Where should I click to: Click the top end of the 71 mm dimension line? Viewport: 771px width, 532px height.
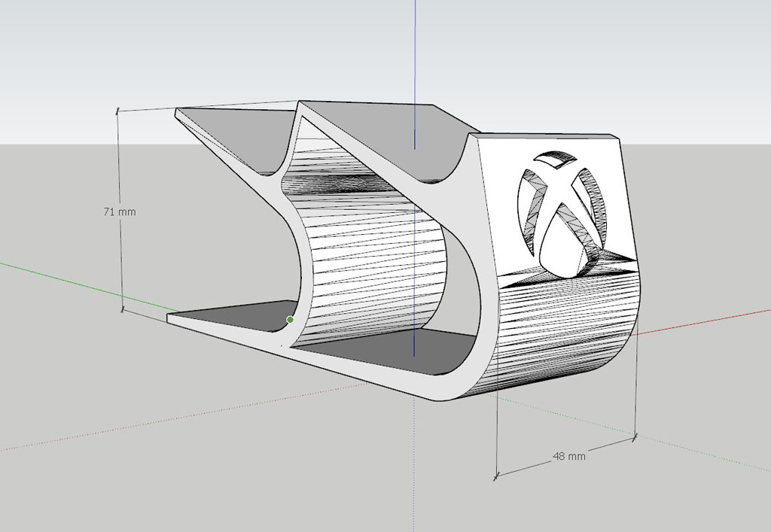117,110
